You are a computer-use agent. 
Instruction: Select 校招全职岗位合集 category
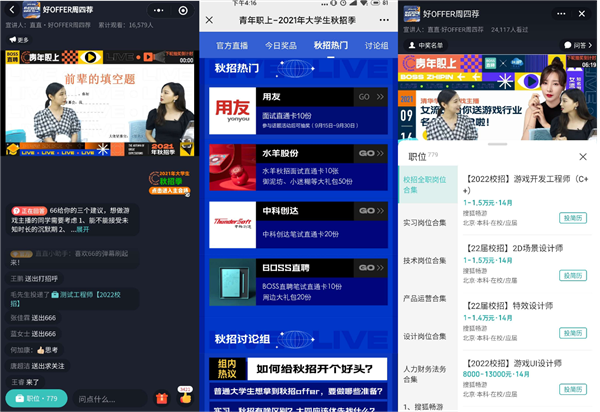point(427,185)
